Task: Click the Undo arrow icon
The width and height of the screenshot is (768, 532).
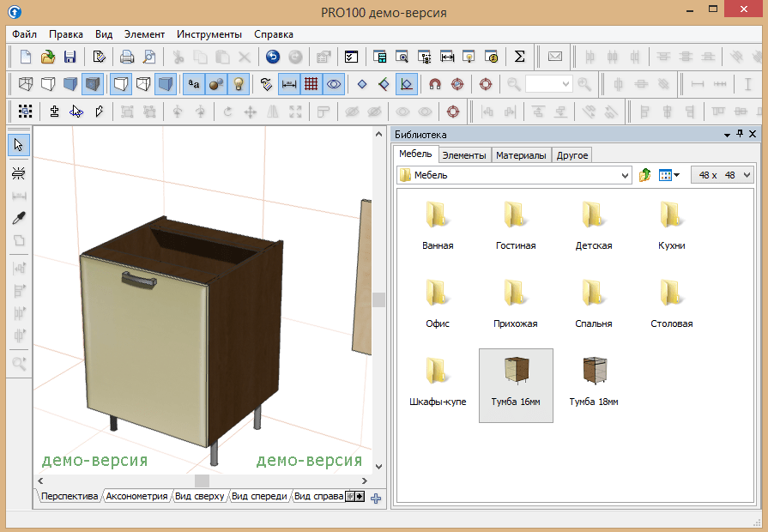Action: 273,57
